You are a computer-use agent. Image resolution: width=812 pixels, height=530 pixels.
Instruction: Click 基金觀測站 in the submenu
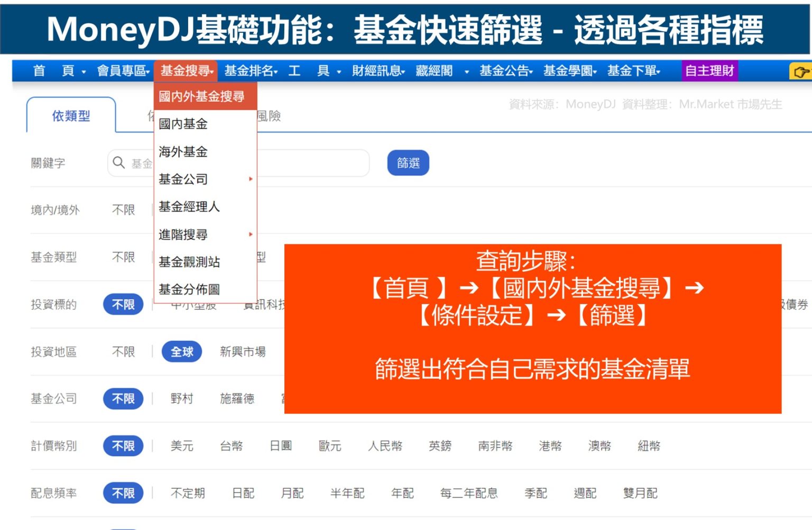tap(189, 261)
